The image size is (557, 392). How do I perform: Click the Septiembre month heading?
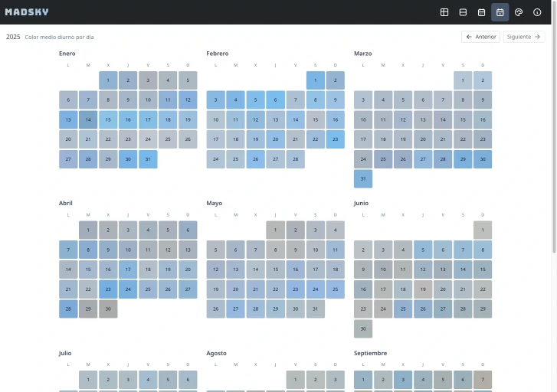coord(371,353)
